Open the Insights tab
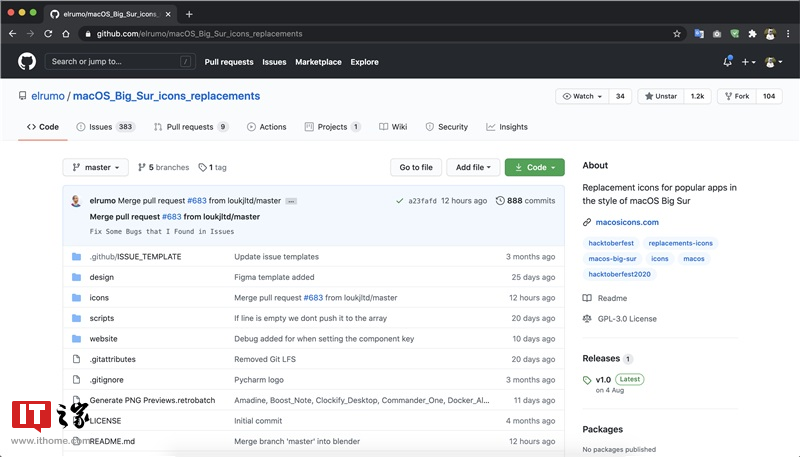 point(507,127)
